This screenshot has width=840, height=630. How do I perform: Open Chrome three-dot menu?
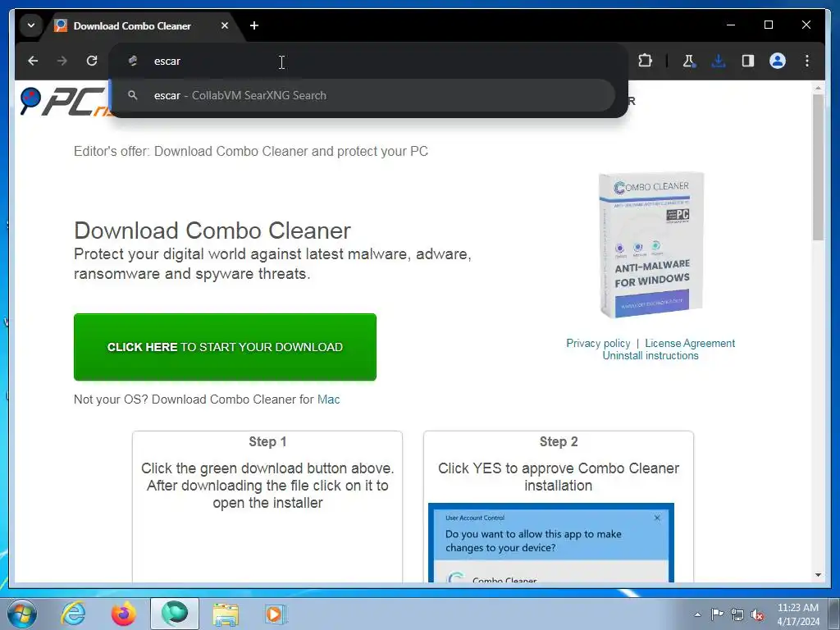tap(807, 61)
